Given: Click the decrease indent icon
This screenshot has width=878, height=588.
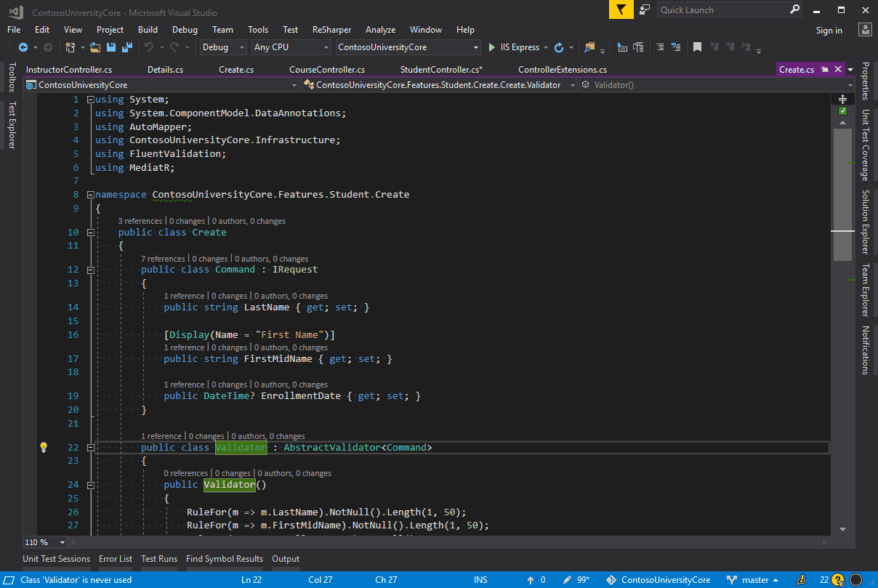Looking at the screenshot, I should (660, 47).
